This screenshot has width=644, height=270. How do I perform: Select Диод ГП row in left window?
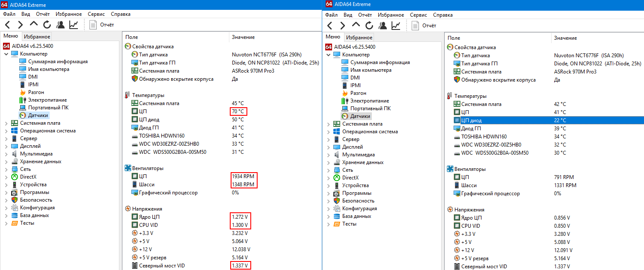tap(223, 128)
